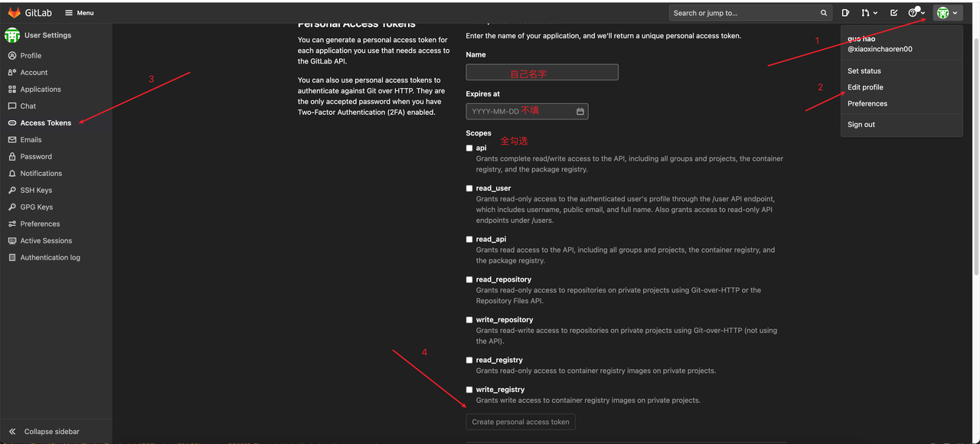Click the Collapse sidebar double-chevron icon
980x444 pixels.
point(12,432)
